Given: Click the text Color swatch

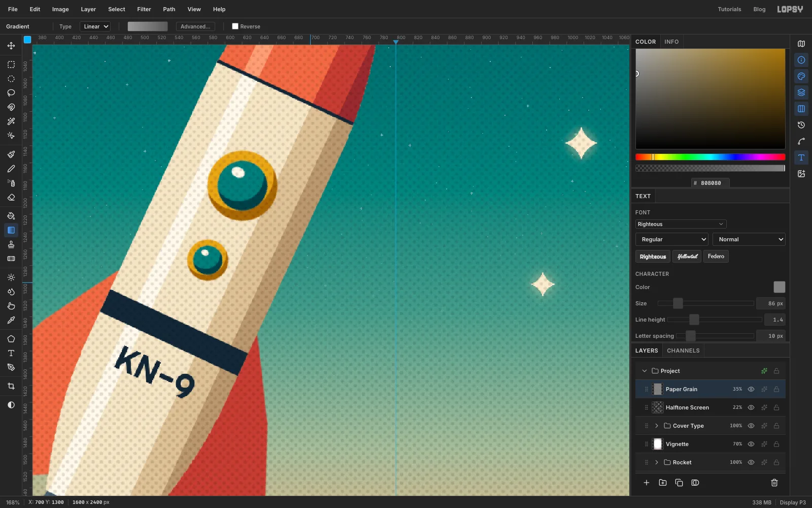Looking at the screenshot, I should coord(780,287).
